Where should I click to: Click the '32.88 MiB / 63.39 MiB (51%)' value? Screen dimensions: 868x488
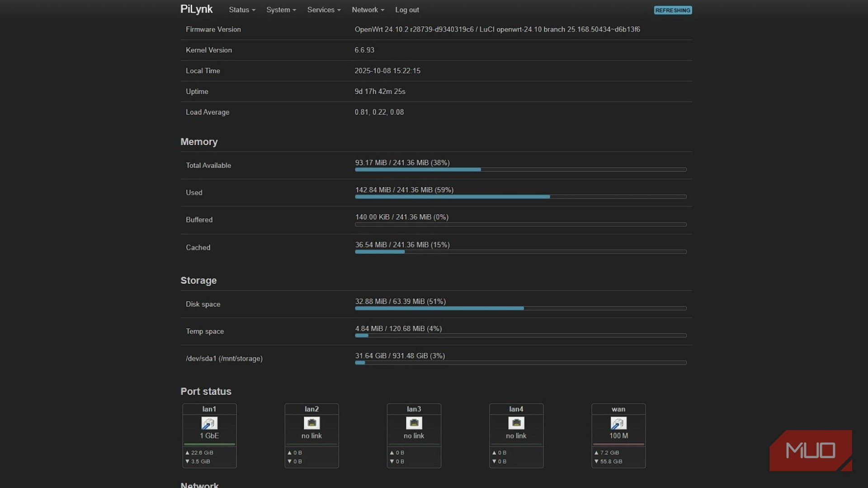click(400, 301)
